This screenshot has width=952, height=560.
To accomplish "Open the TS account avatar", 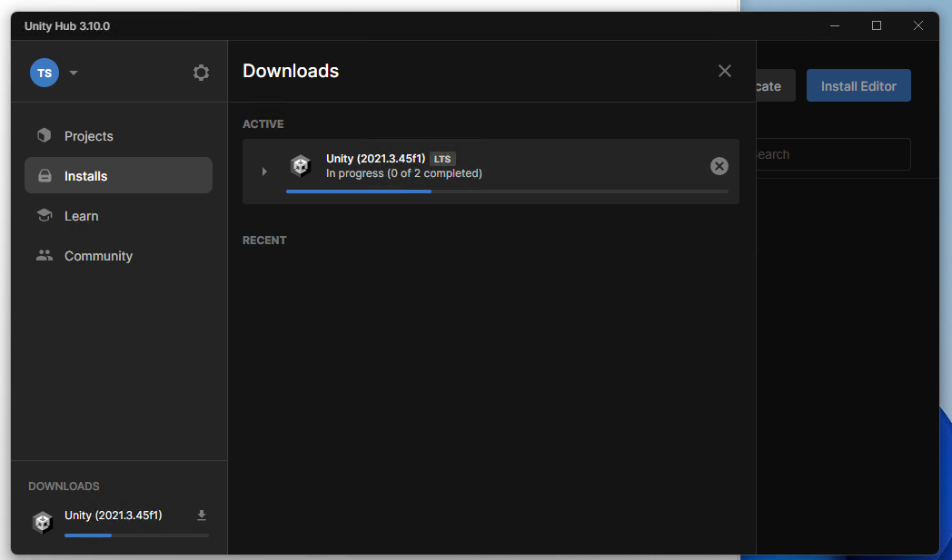I will (45, 73).
